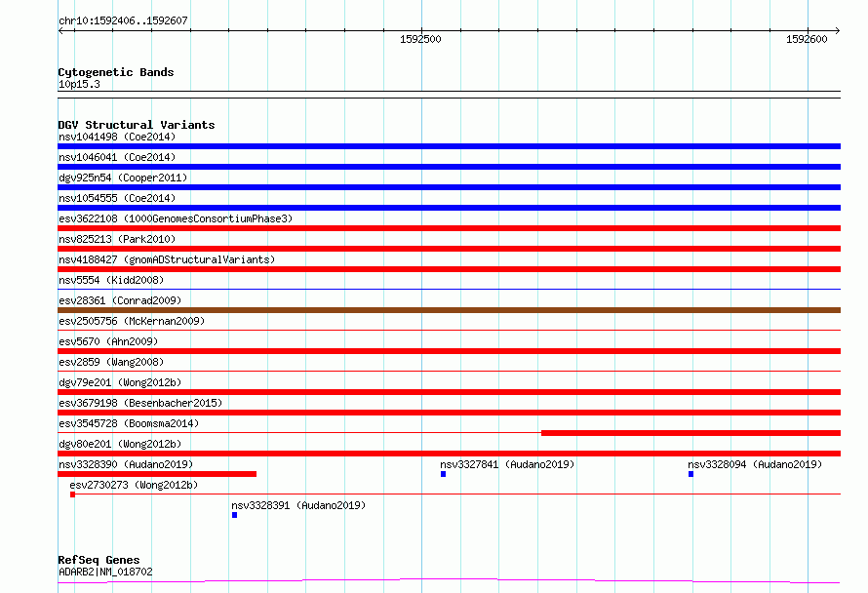Select esv3545728 (Boomsma2014) label
The height and width of the screenshot is (593, 868).
pos(129,423)
